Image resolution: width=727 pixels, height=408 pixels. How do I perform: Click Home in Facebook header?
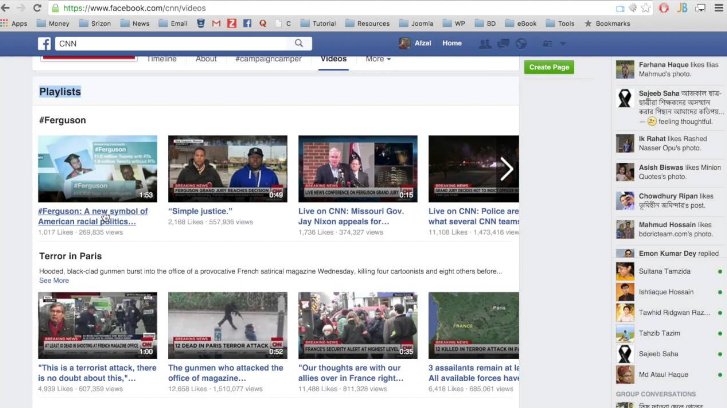pos(452,43)
